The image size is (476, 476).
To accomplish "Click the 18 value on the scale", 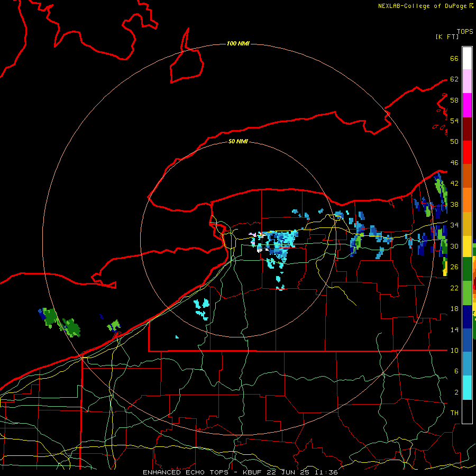I will (454, 309).
